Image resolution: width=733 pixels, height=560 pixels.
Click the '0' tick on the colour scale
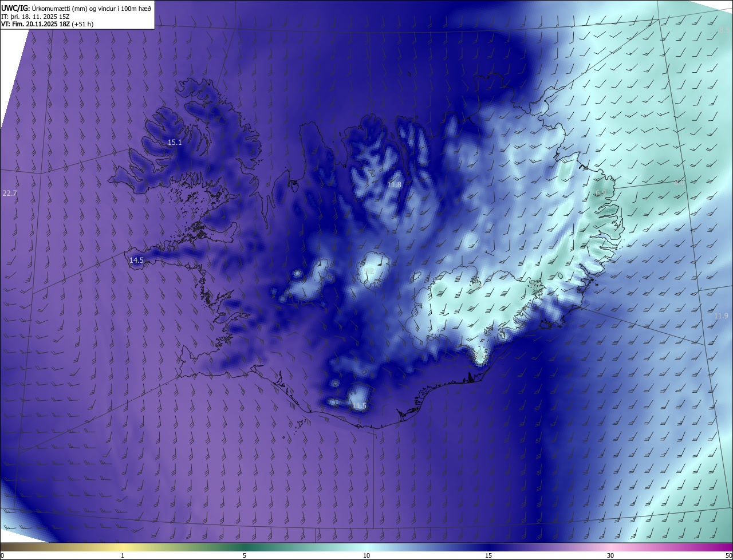click(x=2, y=555)
